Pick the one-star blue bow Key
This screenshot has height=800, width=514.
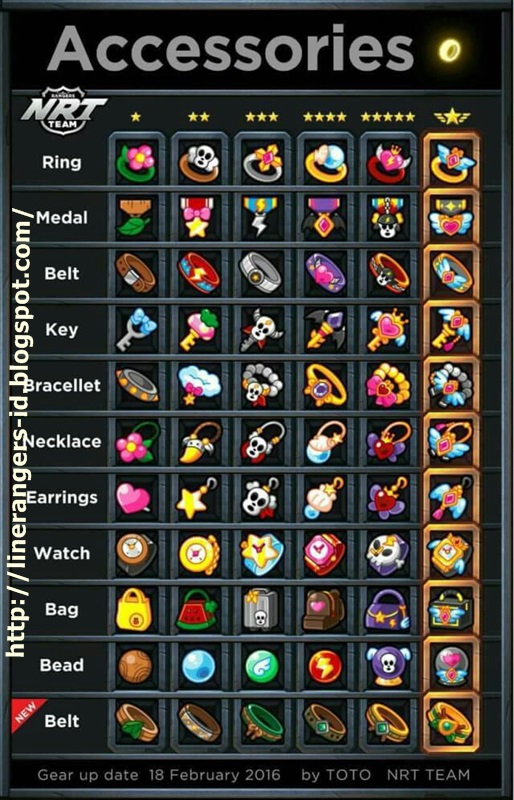[136, 330]
